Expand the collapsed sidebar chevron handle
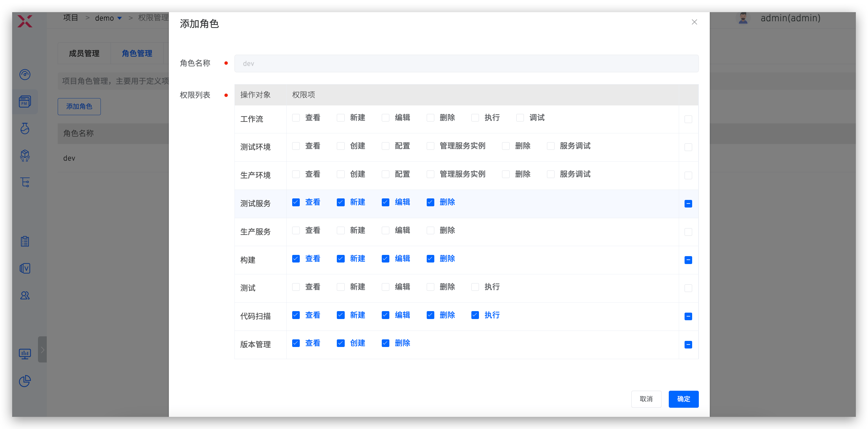Screen dimensions: 868x429 coord(43,349)
